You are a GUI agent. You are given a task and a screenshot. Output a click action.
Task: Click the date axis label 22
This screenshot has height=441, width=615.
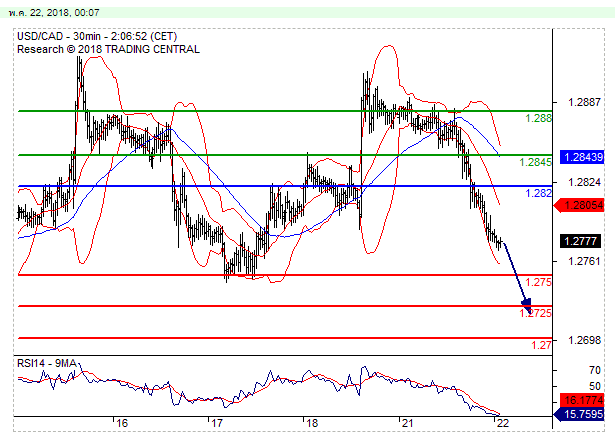point(502,423)
